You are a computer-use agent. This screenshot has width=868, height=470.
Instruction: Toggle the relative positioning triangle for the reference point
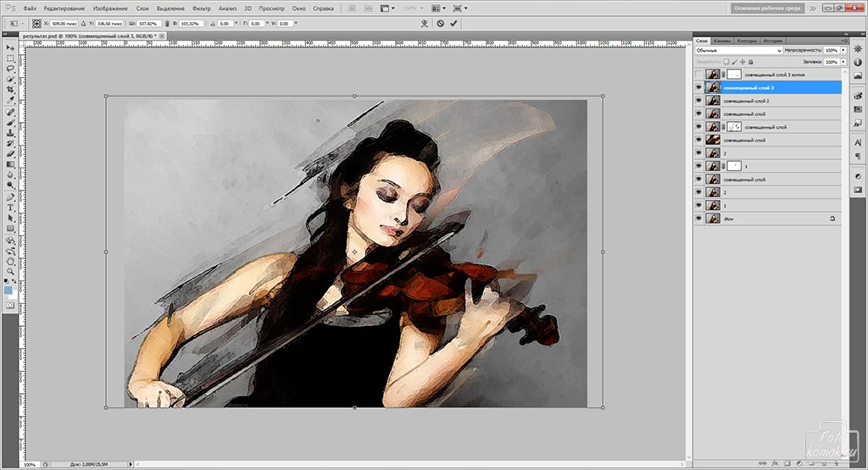pyautogui.click(x=84, y=24)
